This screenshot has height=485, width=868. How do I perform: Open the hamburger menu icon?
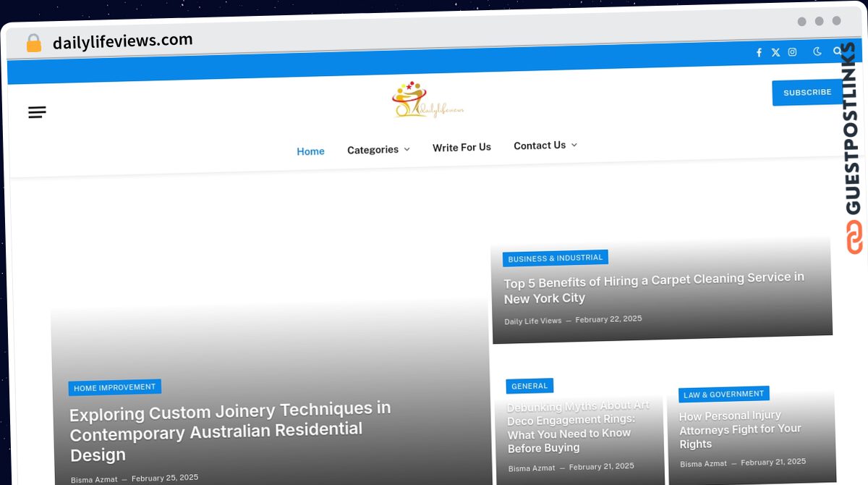[37, 112]
